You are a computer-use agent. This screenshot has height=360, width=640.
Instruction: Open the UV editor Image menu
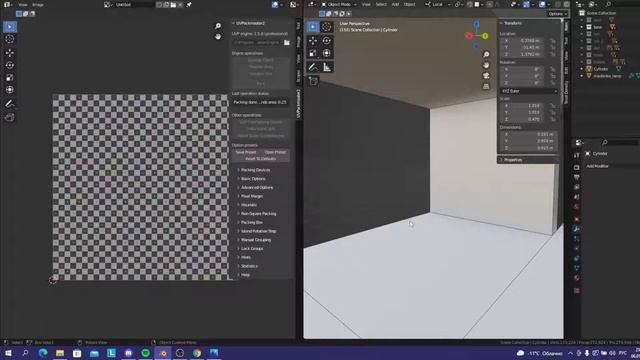(x=38, y=5)
